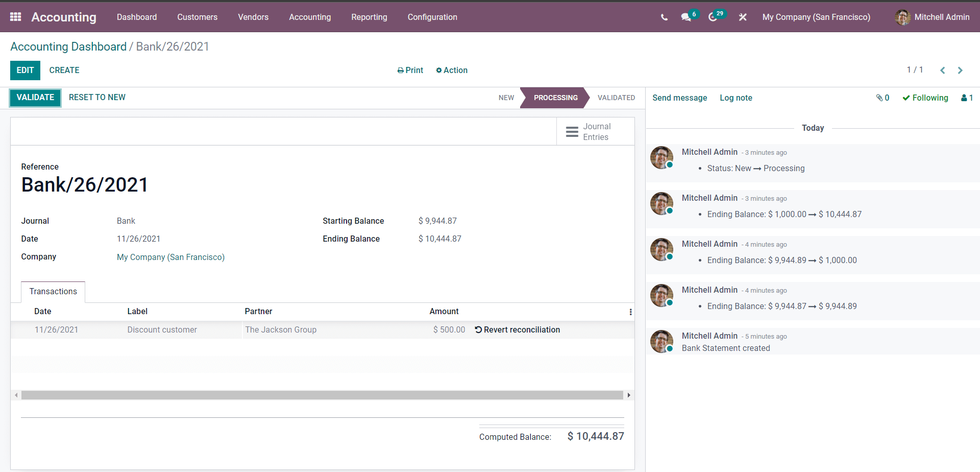
Task: Open Mitchell Admin user menu
Action: coord(932,17)
